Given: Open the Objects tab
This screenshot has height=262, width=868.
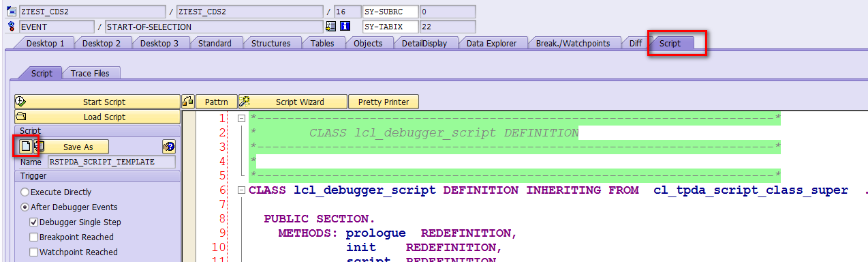Looking at the screenshot, I should (368, 43).
